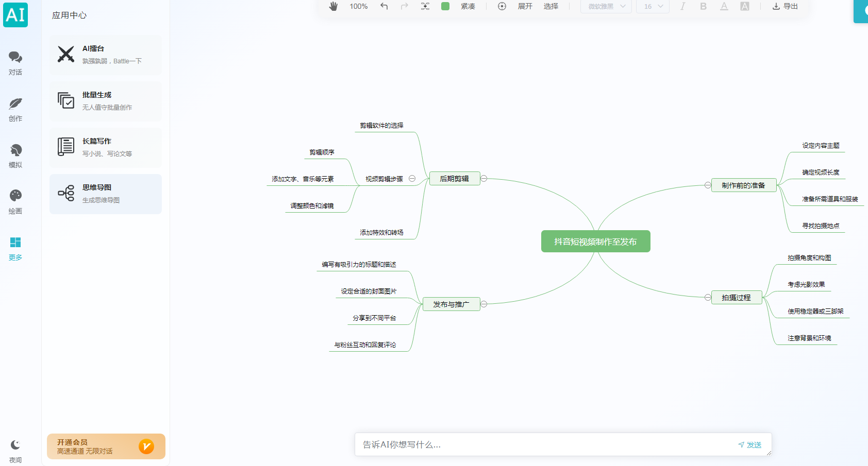868x466 pixels.
Task: Select the 使用稳定器或三脚架 node
Action: coord(816,312)
